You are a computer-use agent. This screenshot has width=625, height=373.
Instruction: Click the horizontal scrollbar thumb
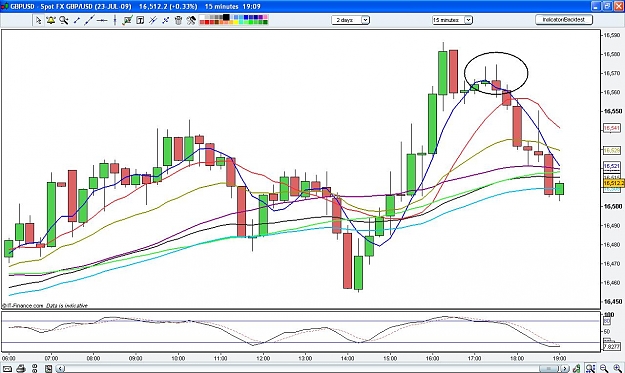point(549,369)
